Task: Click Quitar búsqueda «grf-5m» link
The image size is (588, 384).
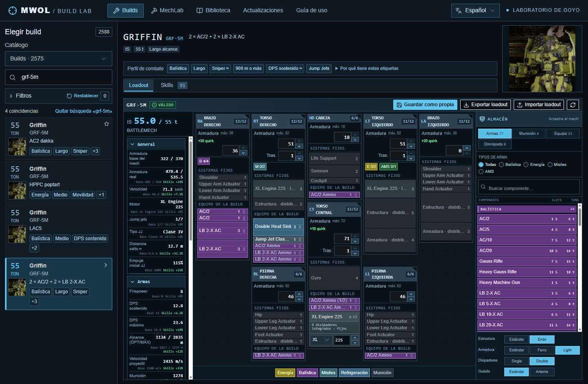Action: click(84, 111)
